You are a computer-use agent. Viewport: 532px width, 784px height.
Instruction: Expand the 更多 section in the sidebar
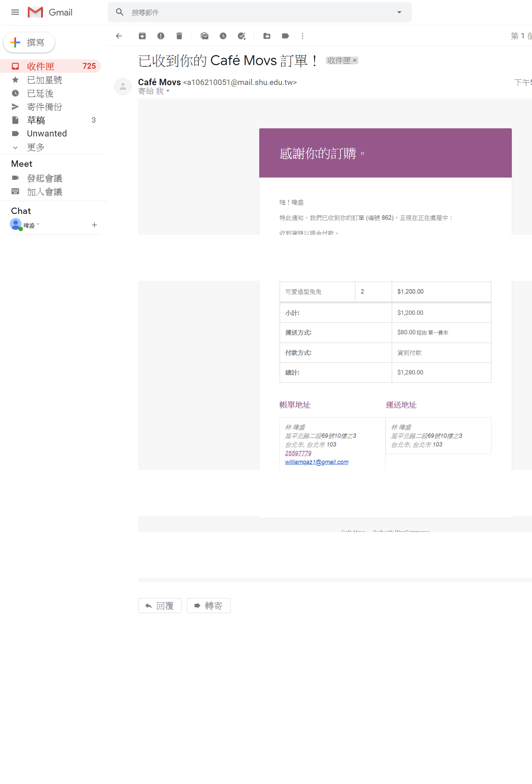click(x=35, y=148)
